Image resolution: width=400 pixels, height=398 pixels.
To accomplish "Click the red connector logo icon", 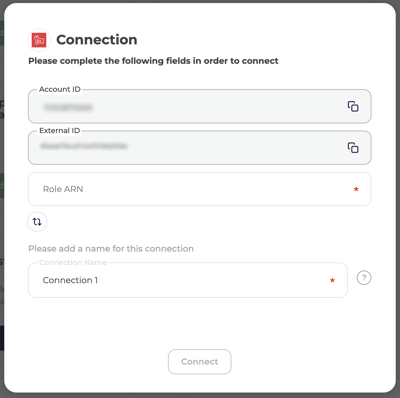I will (x=39, y=40).
